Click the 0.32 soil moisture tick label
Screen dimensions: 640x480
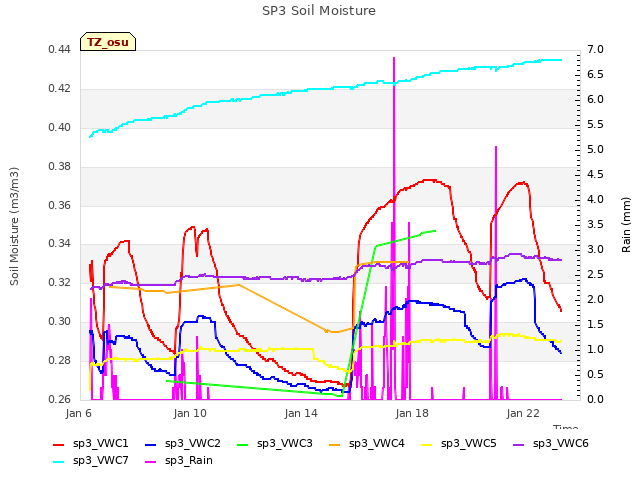[x=60, y=282]
